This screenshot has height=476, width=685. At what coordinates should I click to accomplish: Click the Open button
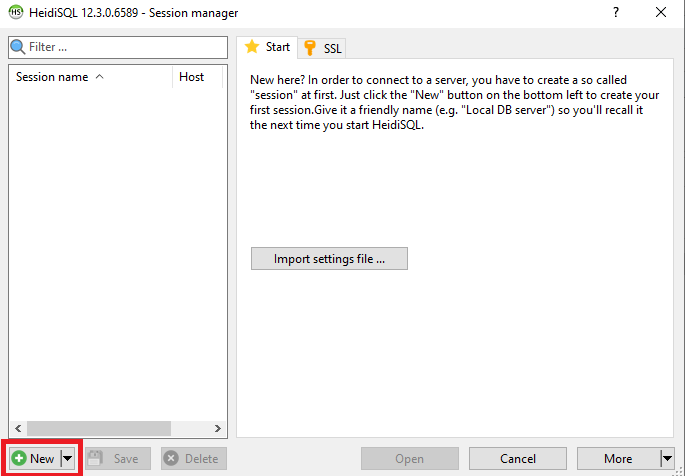[x=410, y=459]
